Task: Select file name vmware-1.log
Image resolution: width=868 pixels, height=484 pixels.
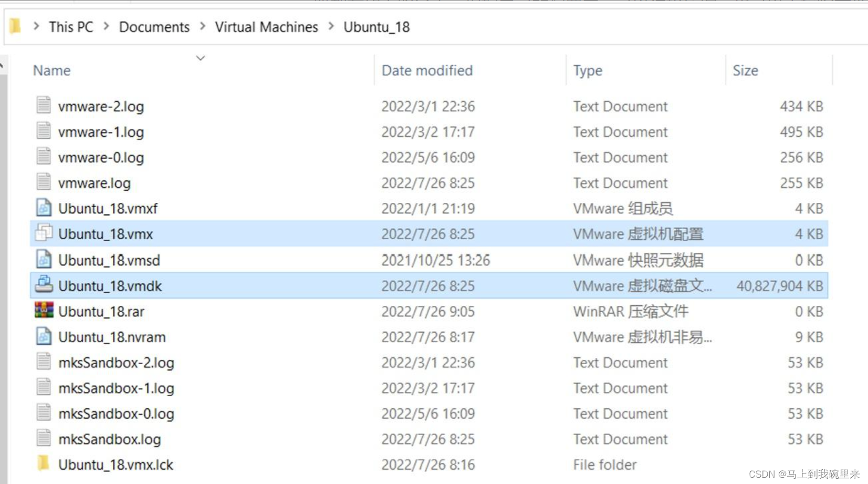Action: (101, 132)
